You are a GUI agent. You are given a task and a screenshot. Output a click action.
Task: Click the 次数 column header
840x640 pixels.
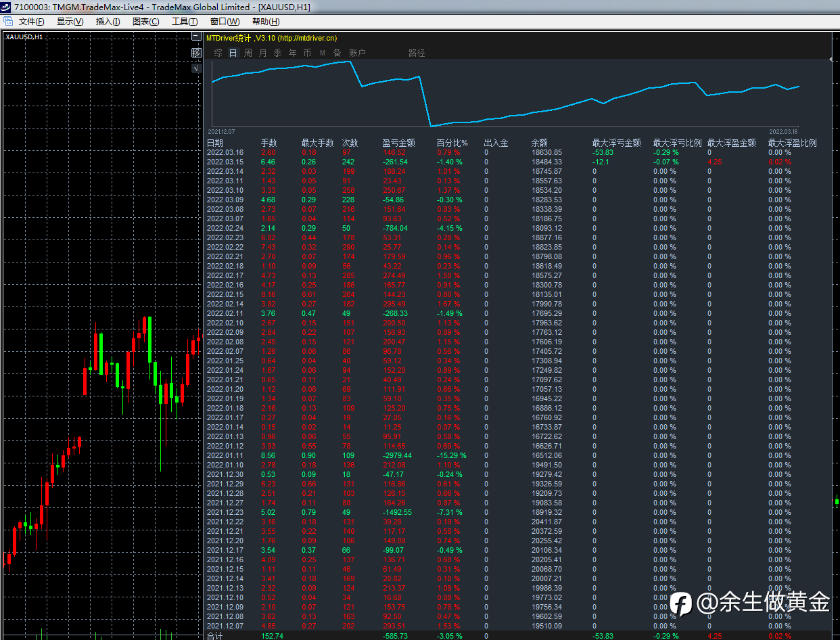tap(350, 143)
